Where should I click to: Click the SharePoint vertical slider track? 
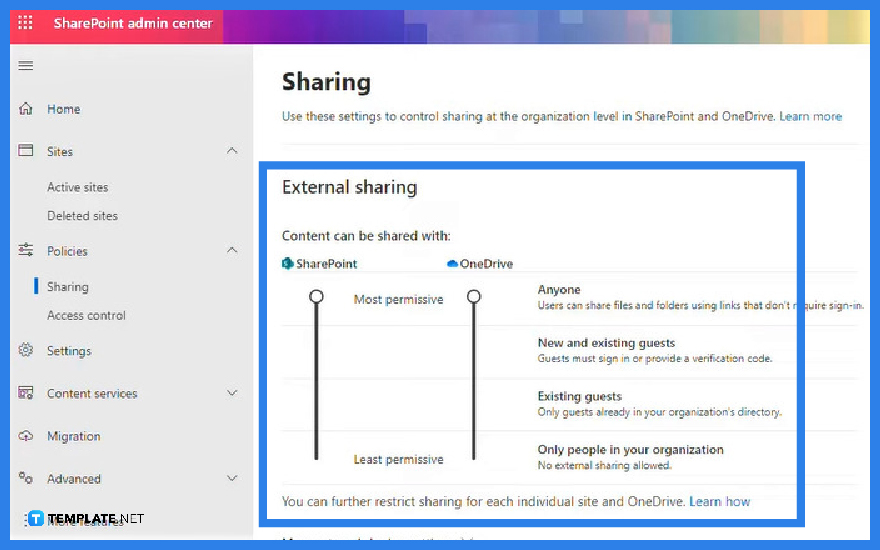click(x=317, y=382)
